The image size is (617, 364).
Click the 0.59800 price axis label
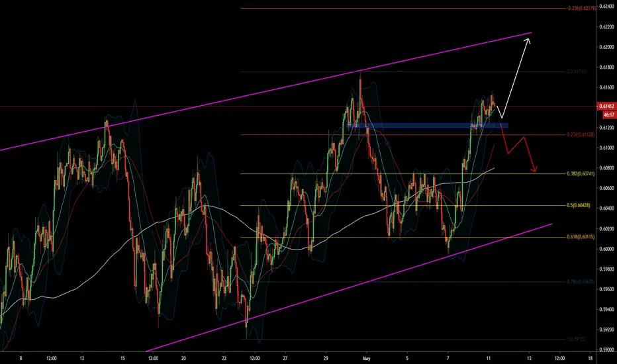click(x=606, y=269)
